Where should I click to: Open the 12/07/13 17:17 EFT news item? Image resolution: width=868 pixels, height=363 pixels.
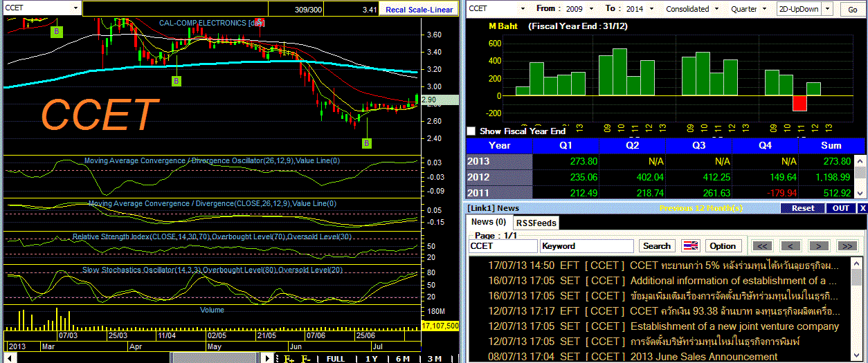(x=663, y=311)
